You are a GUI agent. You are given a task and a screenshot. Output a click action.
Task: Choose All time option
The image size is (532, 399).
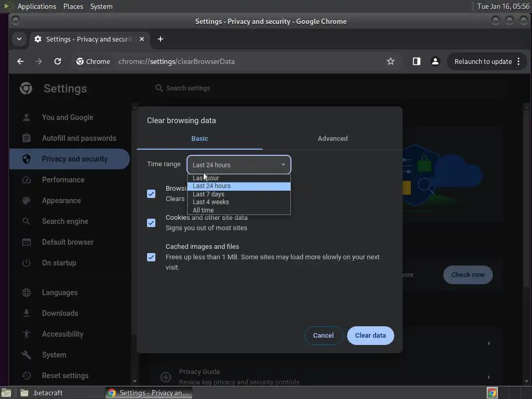coord(239,210)
